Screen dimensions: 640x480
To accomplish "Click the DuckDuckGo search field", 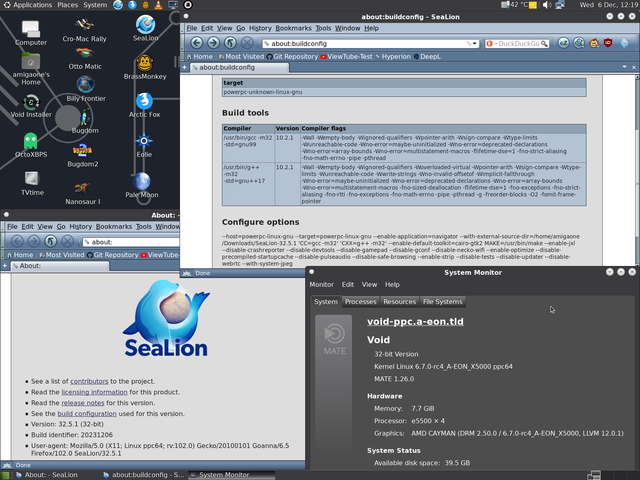I will [x=518, y=43].
